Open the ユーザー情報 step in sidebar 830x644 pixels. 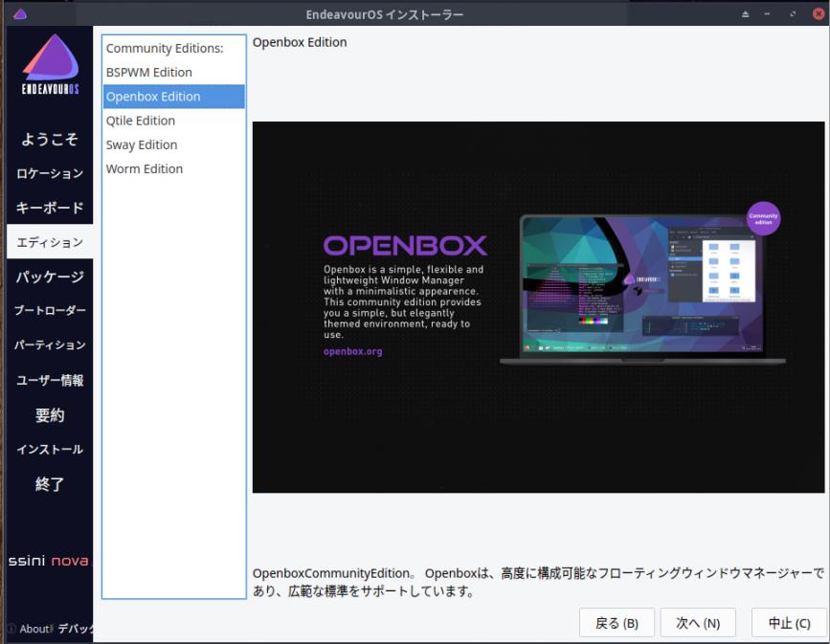click(x=50, y=381)
